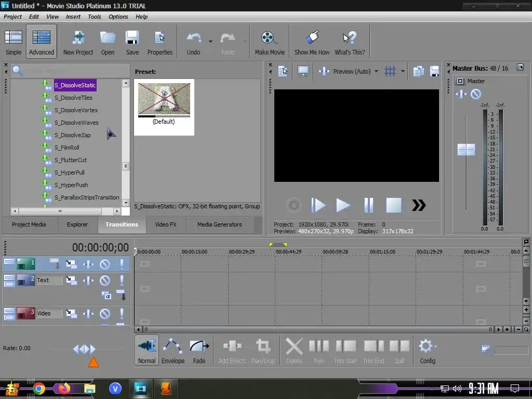Select S_FilmRoll transition
Image resolution: width=532 pixels, height=399 pixels.
67,148
